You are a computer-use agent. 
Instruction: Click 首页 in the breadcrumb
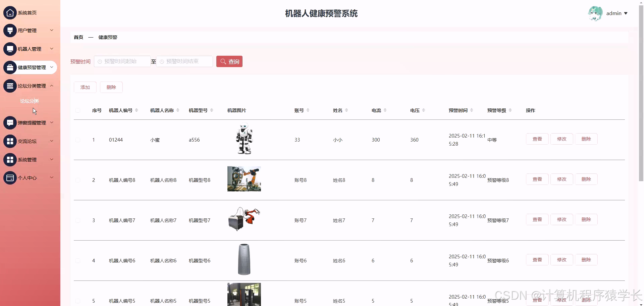coord(78,37)
